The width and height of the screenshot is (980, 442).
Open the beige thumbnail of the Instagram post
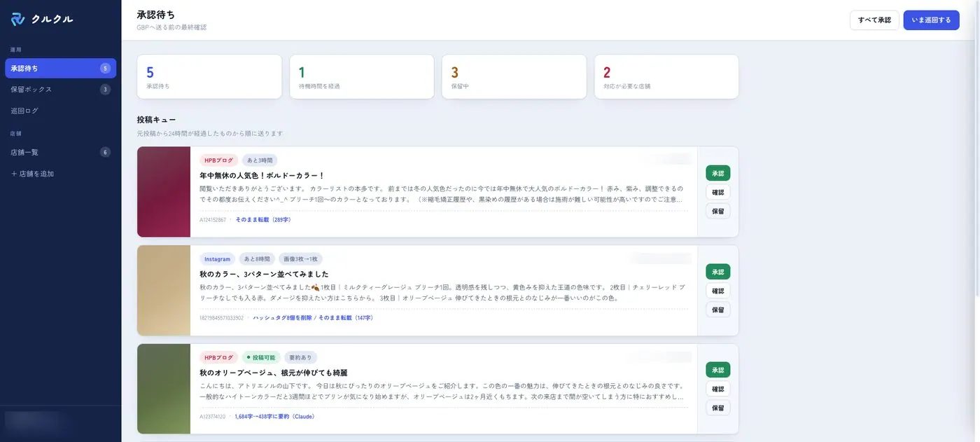(x=164, y=291)
